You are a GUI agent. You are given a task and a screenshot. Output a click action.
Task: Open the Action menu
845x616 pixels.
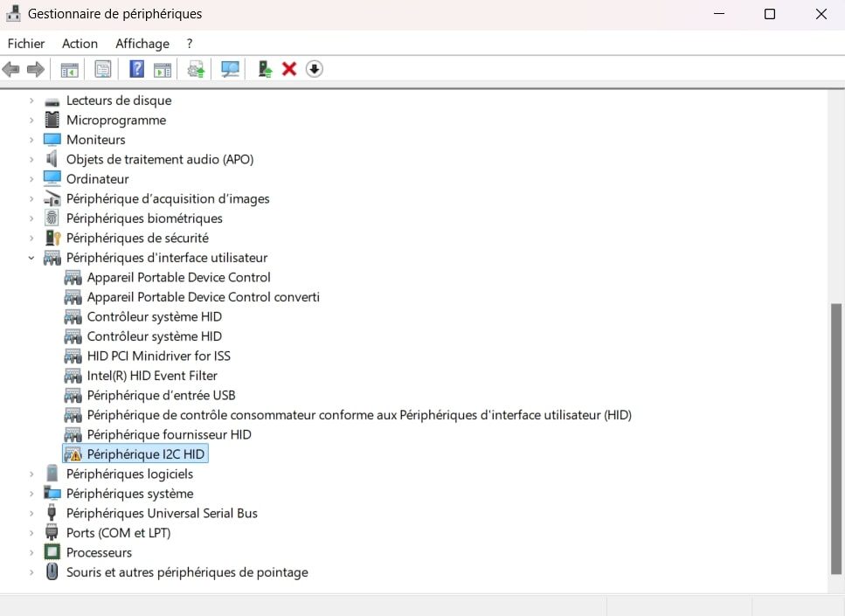[80, 43]
